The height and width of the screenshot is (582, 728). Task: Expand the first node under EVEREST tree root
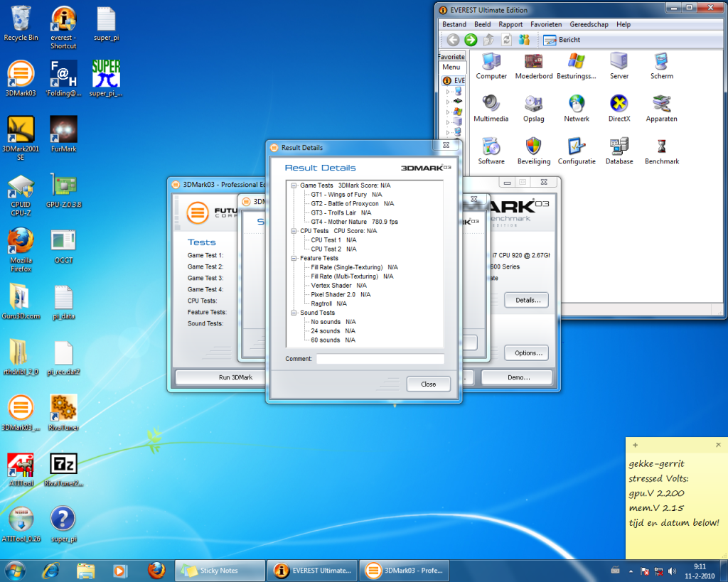click(448, 92)
